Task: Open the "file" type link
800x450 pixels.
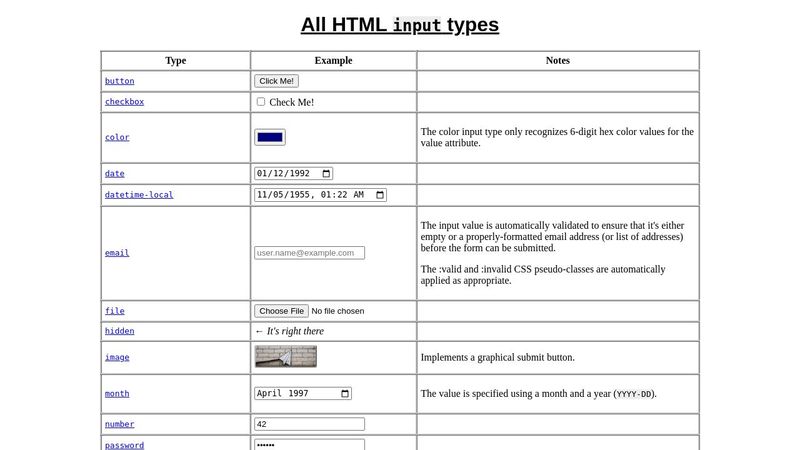Action: point(114,311)
